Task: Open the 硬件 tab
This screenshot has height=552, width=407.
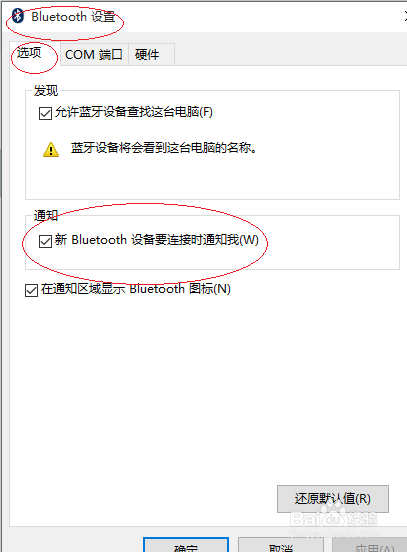Action: pyautogui.click(x=151, y=55)
